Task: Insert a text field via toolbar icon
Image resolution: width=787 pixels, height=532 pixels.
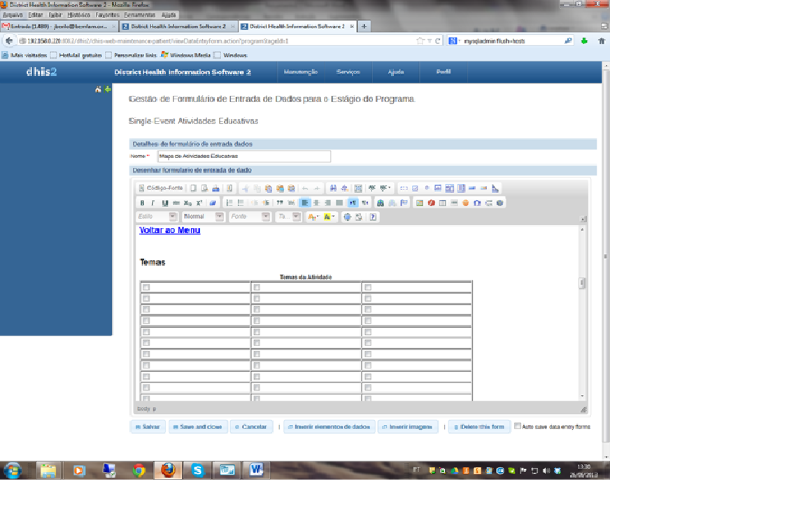Action: coord(438,189)
